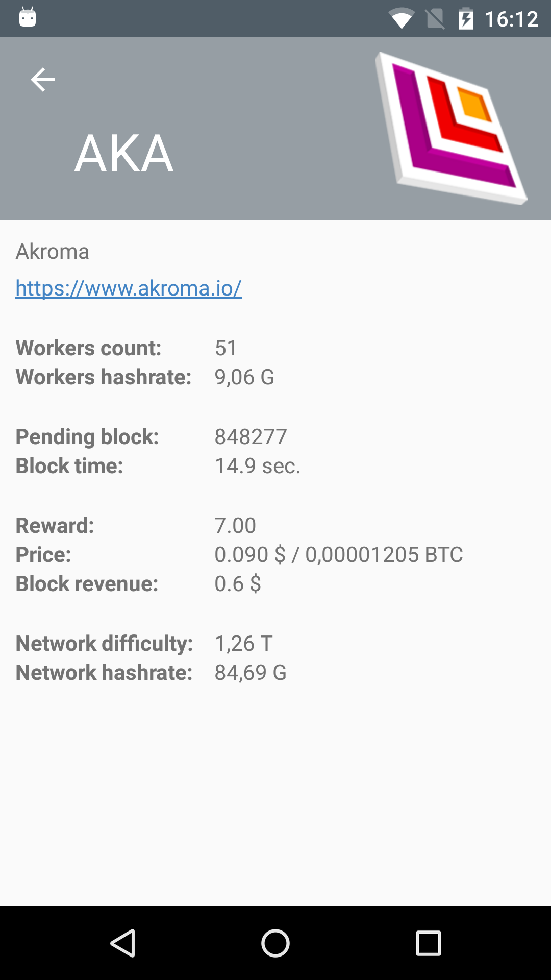
Task: Tap the Android home circle button
Action: pos(275,943)
